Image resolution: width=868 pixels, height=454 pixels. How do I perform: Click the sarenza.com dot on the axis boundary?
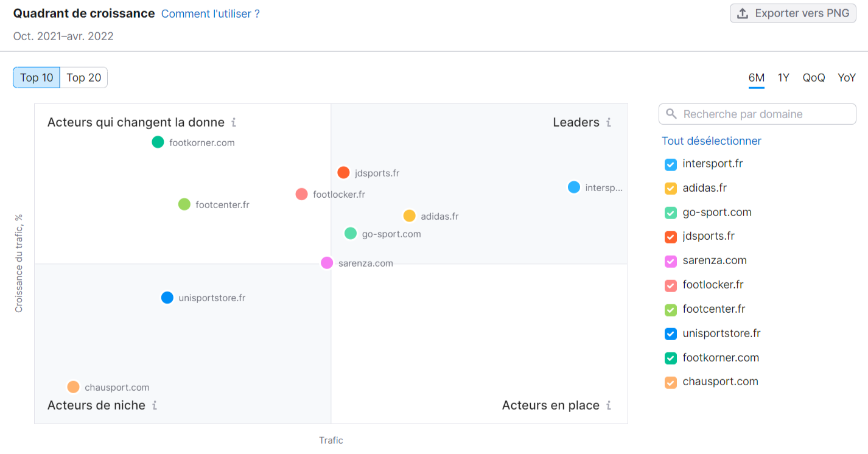(x=327, y=262)
